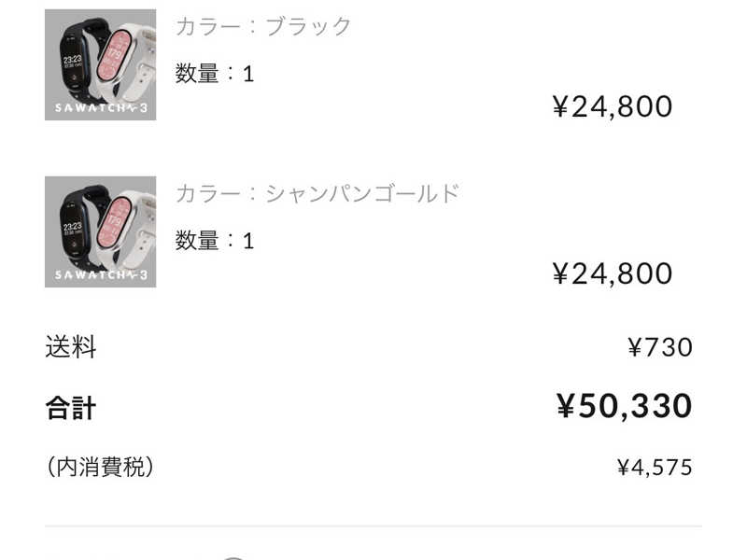The width and height of the screenshot is (747, 560).
Task: Click the ¥24,800 price of the ブラック item
Action: tap(613, 106)
